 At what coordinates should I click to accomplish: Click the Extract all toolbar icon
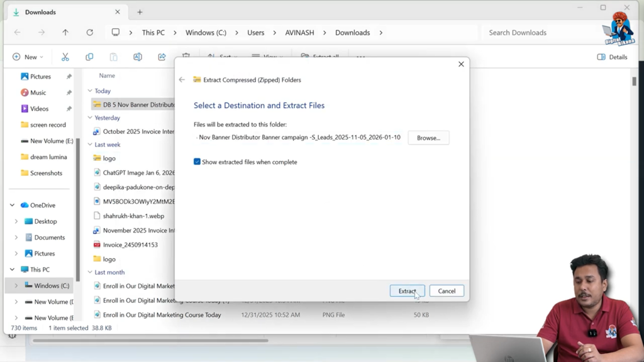321,57
